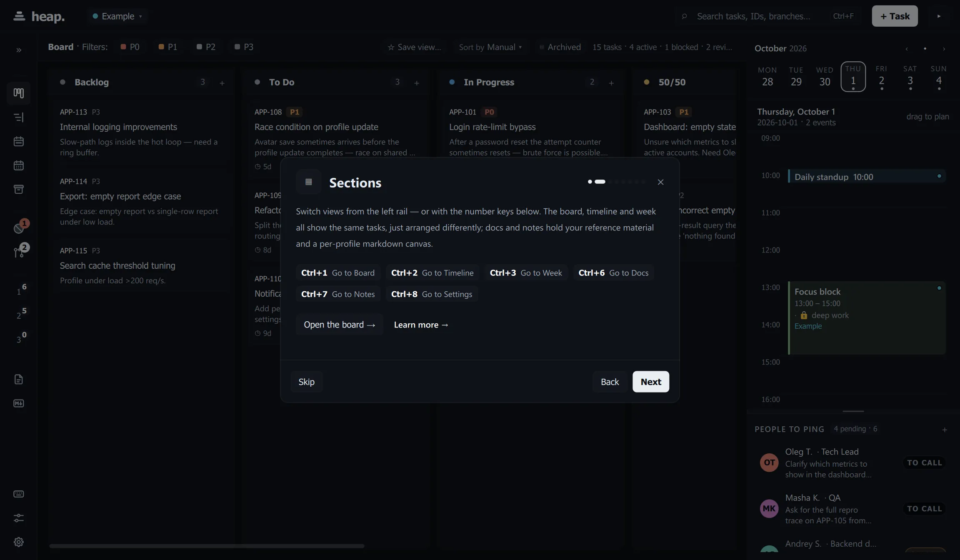Open the Sort by Manual dropdown
Viewport: 960px width, 560px height.
tap(490, 47)
